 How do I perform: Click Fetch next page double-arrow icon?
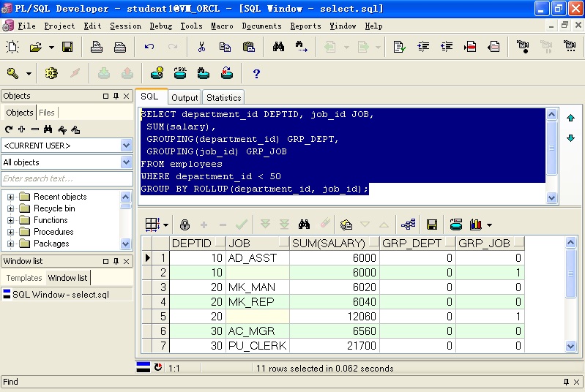coord(265,225)
